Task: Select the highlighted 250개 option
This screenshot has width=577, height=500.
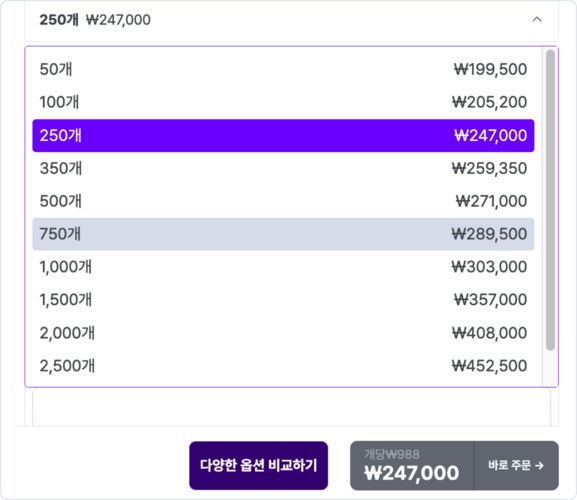Action: click(283, 135)
